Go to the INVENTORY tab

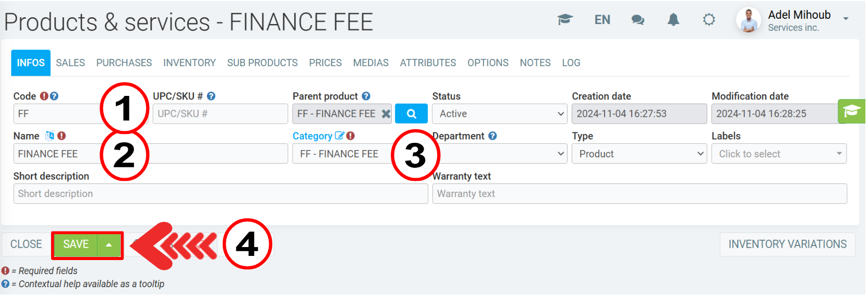pos(189,63)
